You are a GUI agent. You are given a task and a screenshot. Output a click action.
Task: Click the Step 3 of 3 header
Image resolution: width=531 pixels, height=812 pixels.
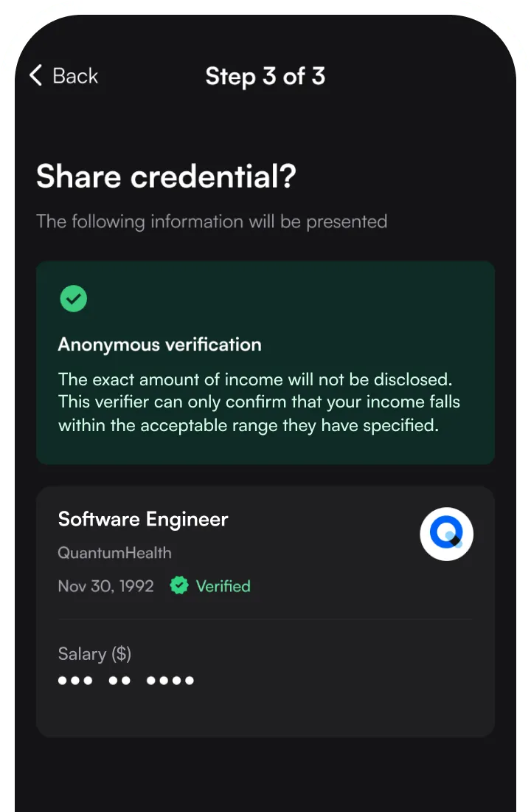[265, 76]
